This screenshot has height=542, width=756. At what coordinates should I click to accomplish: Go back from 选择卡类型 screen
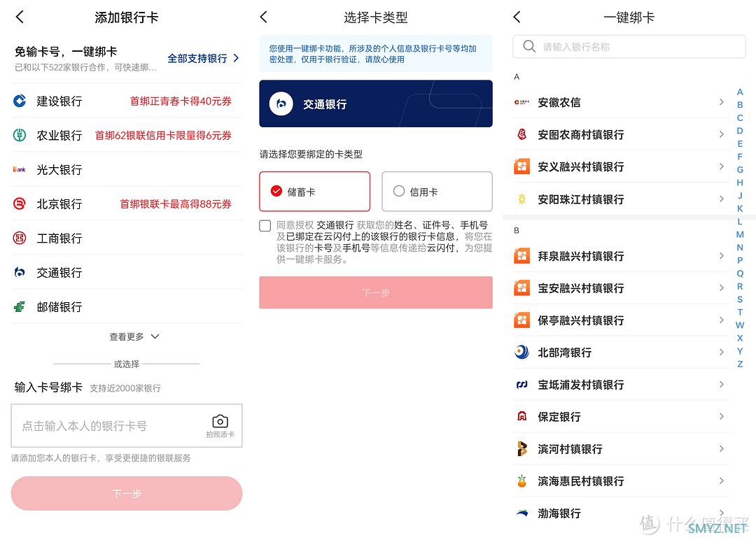tap(263, 17)
